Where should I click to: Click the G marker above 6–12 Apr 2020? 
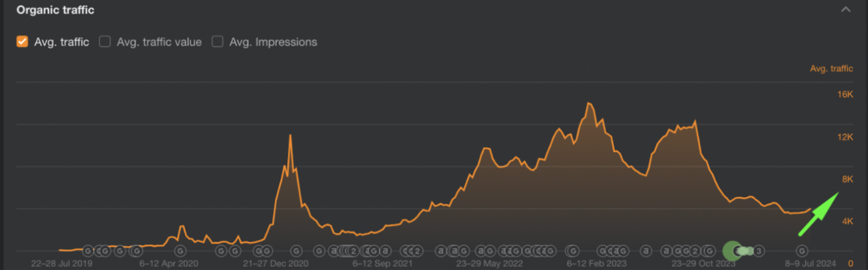[181, 250]
